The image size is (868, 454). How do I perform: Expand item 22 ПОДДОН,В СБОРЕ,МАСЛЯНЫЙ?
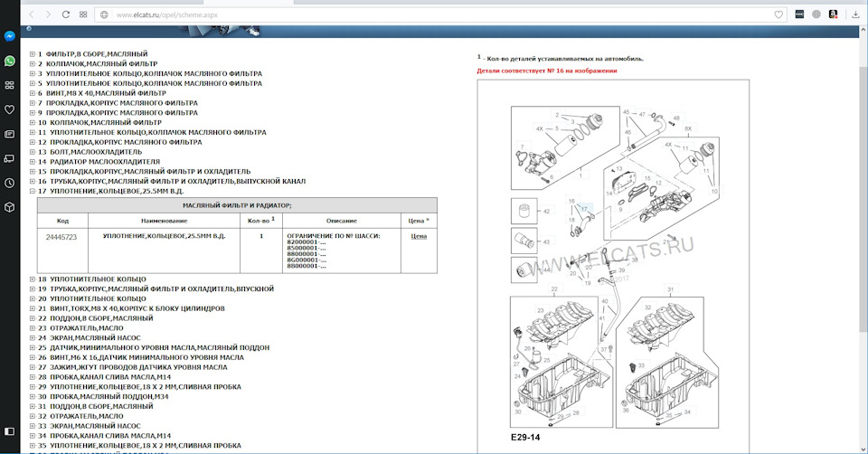33,318
